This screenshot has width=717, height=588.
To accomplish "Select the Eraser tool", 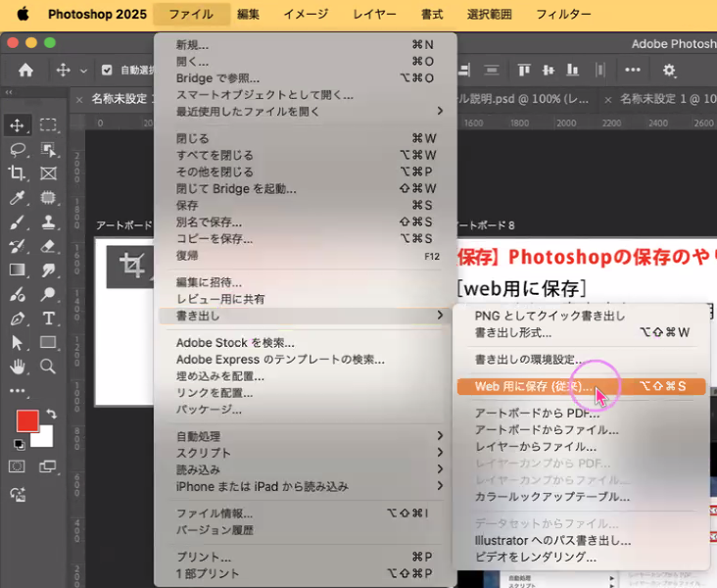I will [48, 245].
